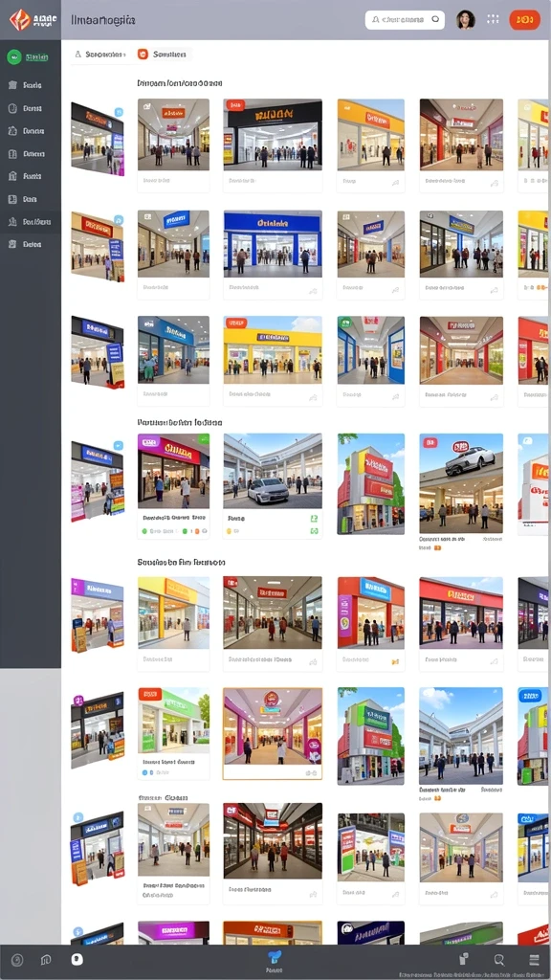This screenshot has height=980, width=551.
Task: Open the second sidebar item with building icon
Action: 30,85
